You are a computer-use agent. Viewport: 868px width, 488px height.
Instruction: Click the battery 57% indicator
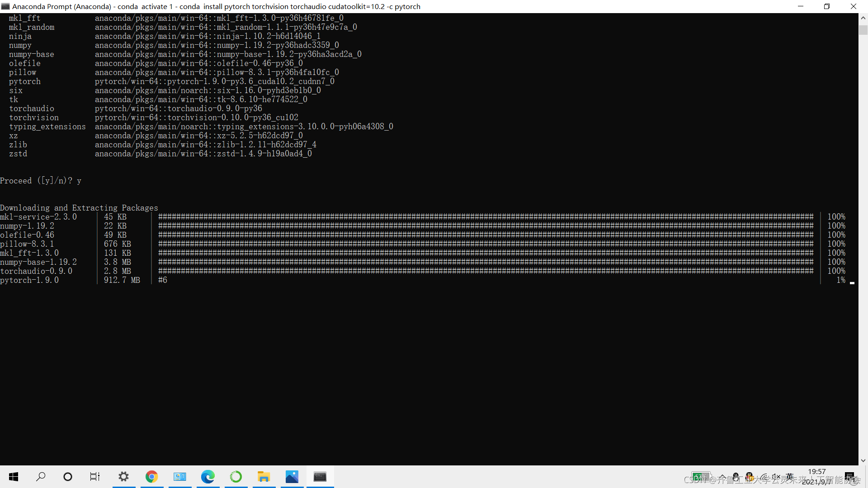coord(700,477)
